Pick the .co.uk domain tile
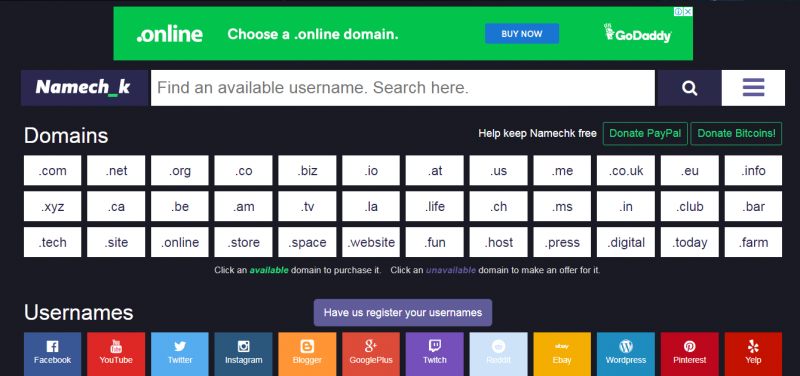The height and width of the screenshot is (376, 800). tap(626, 170)
